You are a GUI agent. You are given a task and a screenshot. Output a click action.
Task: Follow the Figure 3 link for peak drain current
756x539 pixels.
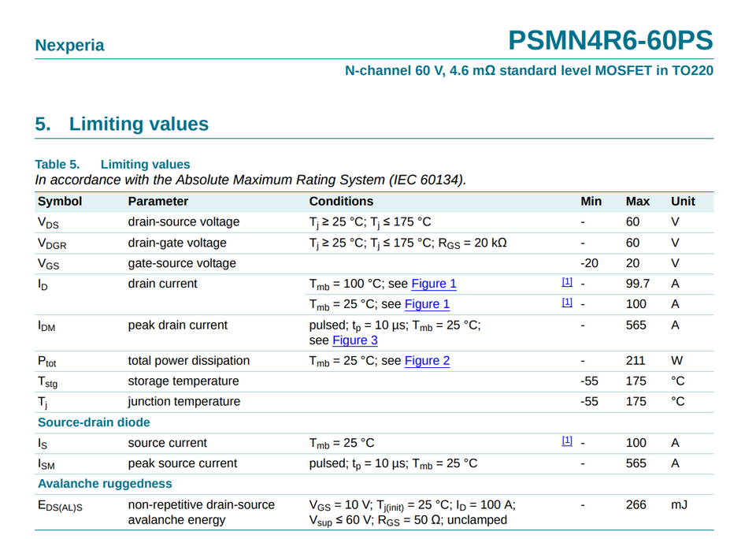(355, 340)
